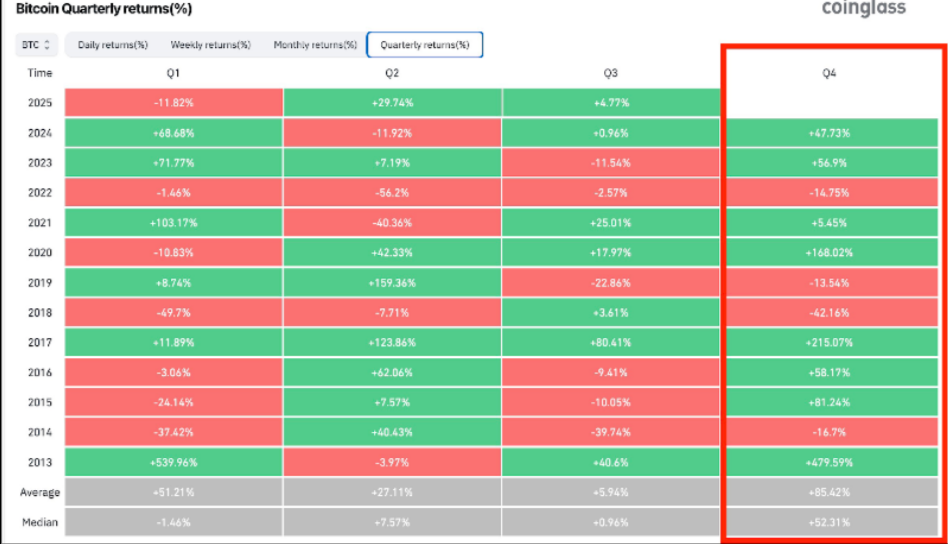Select the 2025 row label
The image size is (948, 544).
[x=40, y=102]
